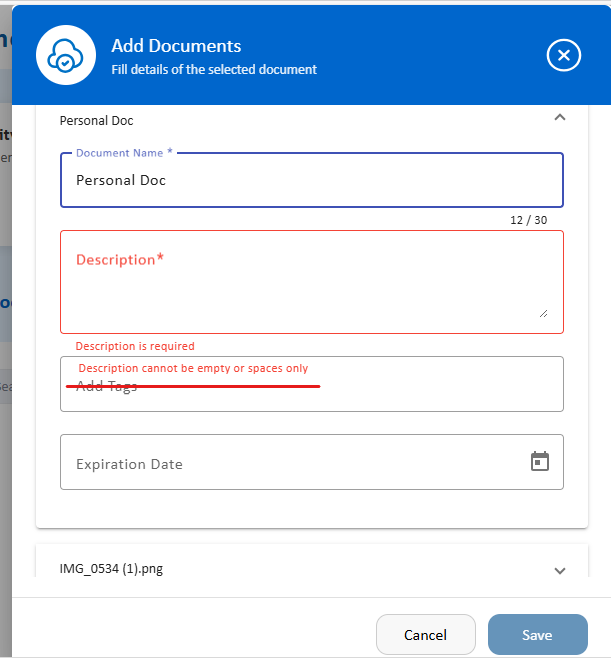Expand the IMG_0534 (1).png section chevron
The height and width of the screenshot is (658, 611).
pyautogui.click(x=560, y=570)
